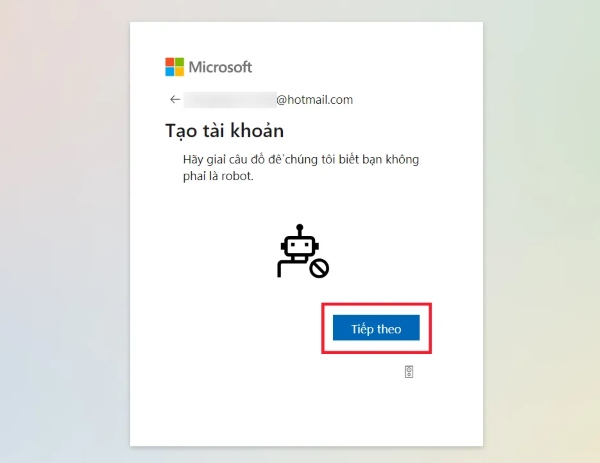The image size is (600, 463).
Task: Click the yellow square of the Microsoft logo
Action: pos(179,72)
